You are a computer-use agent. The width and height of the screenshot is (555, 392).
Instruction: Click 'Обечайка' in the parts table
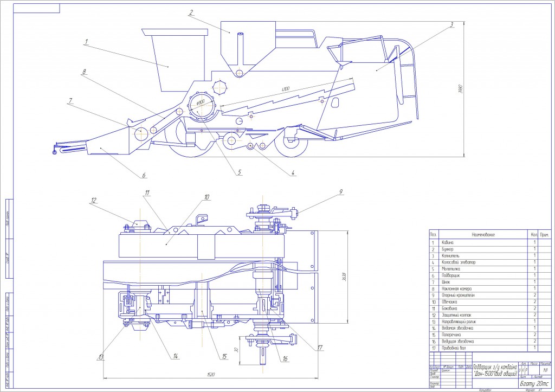449,302
